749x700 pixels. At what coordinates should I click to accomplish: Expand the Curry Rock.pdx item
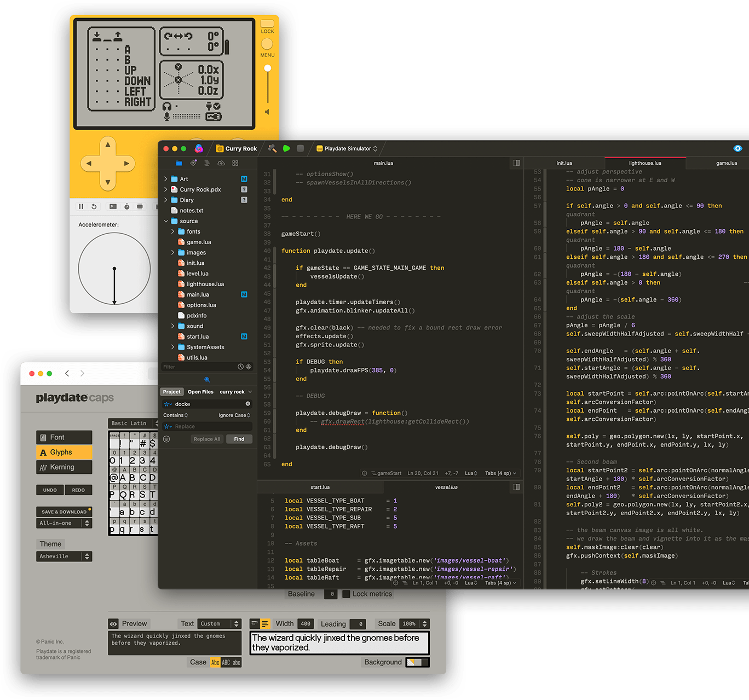166,189
